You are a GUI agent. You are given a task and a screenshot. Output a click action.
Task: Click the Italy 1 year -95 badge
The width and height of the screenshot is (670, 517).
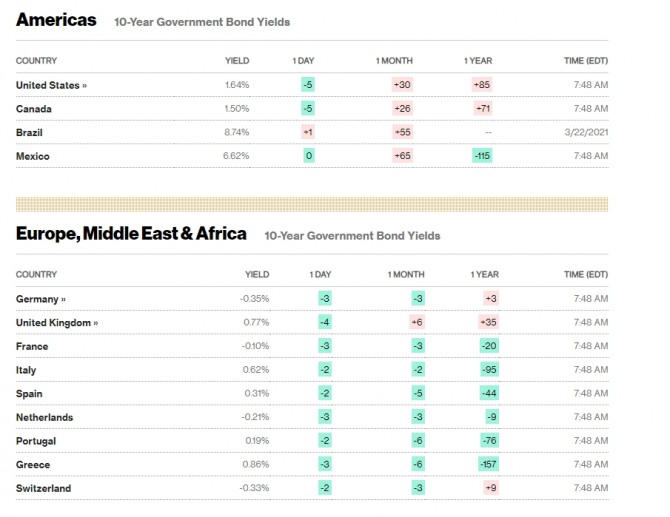(489, 370)
